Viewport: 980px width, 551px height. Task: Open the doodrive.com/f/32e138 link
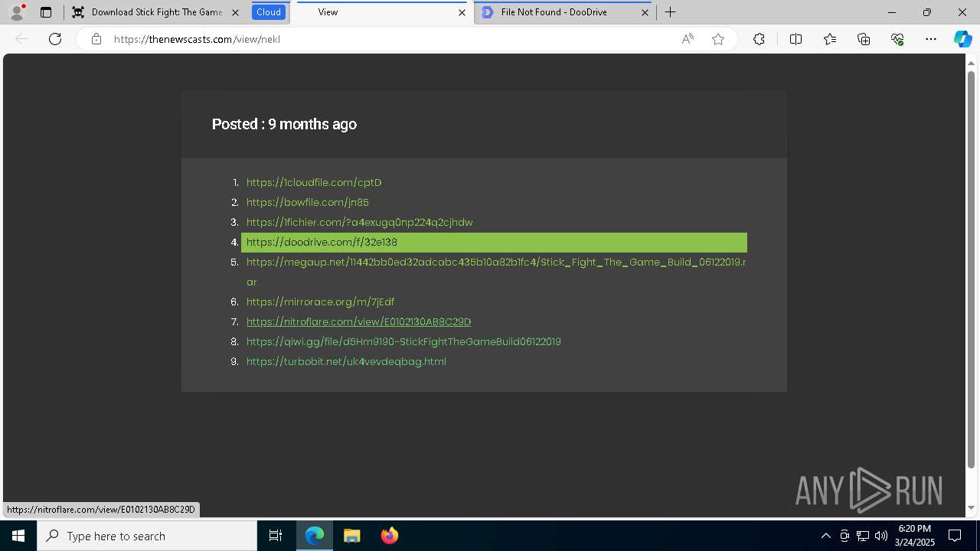click(322, 242)
